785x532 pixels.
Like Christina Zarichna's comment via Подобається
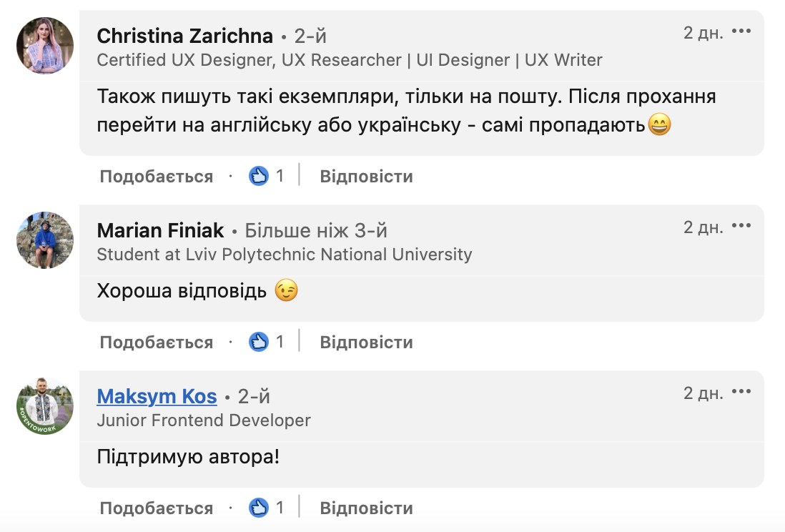tap(156, 177)
